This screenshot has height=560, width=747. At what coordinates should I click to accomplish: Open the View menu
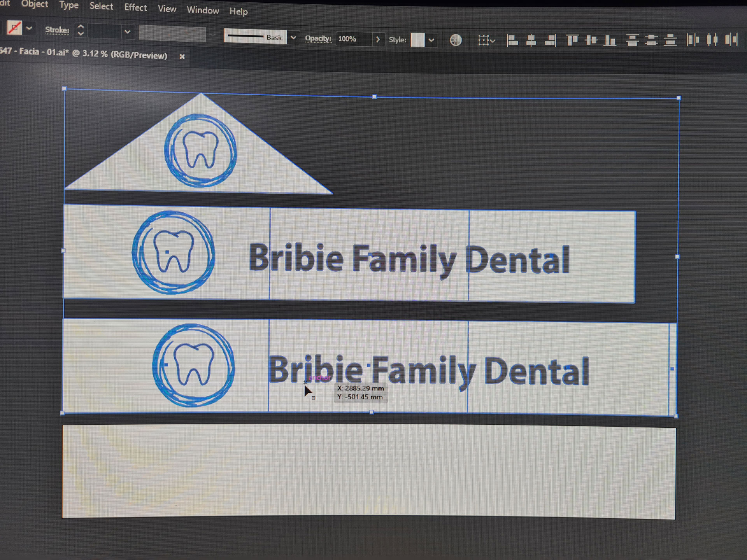point(167,9)
